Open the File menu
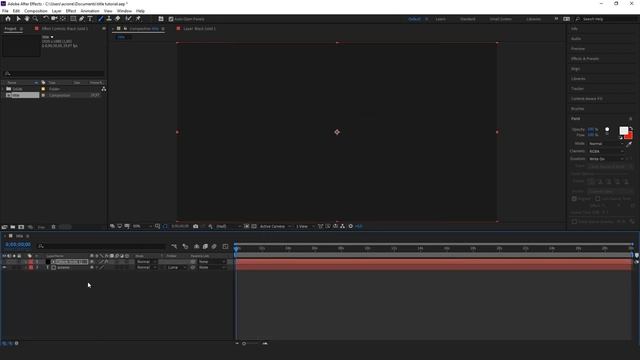This screenshot has height=360, width=640. pos(5,11)
